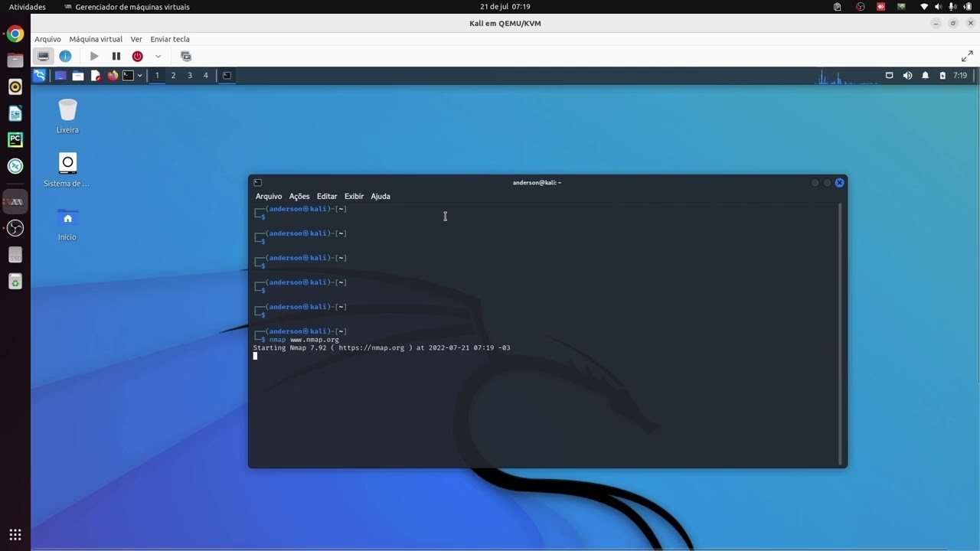Click the terminal window menu icon in title bar
This screenshot has width=980, height=551.
(257, 183)
